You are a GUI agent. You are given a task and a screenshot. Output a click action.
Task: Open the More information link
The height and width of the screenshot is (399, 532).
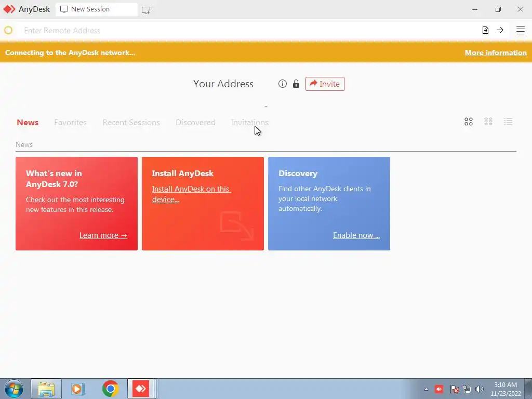coord(496,52)
